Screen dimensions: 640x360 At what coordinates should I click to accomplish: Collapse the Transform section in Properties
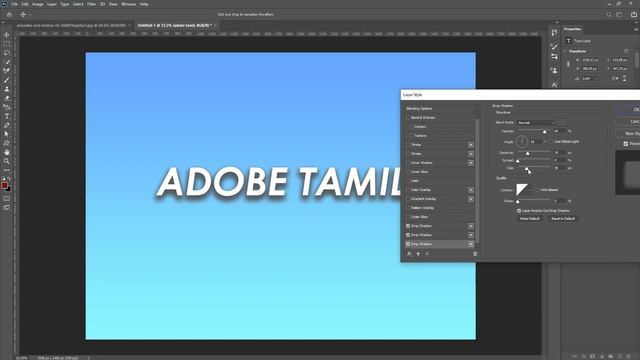[x=566, y=51]
